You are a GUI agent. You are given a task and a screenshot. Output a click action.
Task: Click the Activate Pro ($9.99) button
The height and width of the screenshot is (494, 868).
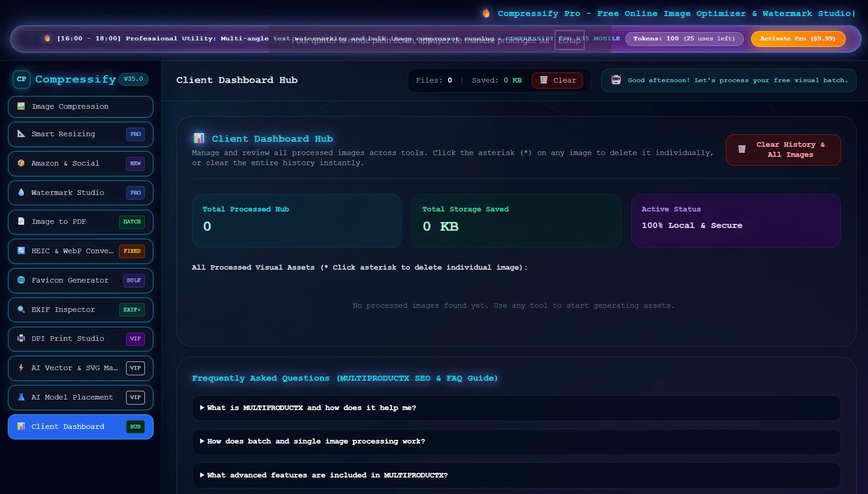(798, 39)
